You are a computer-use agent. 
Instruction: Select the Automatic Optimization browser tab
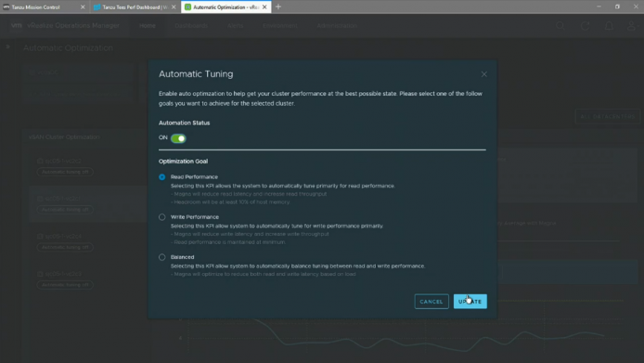(x=225, y=7)
